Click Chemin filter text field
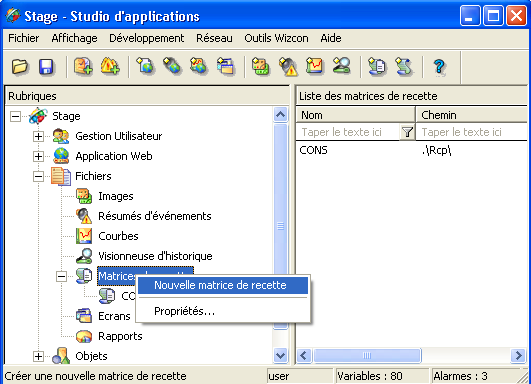The image size is (531, 384). 471,132
